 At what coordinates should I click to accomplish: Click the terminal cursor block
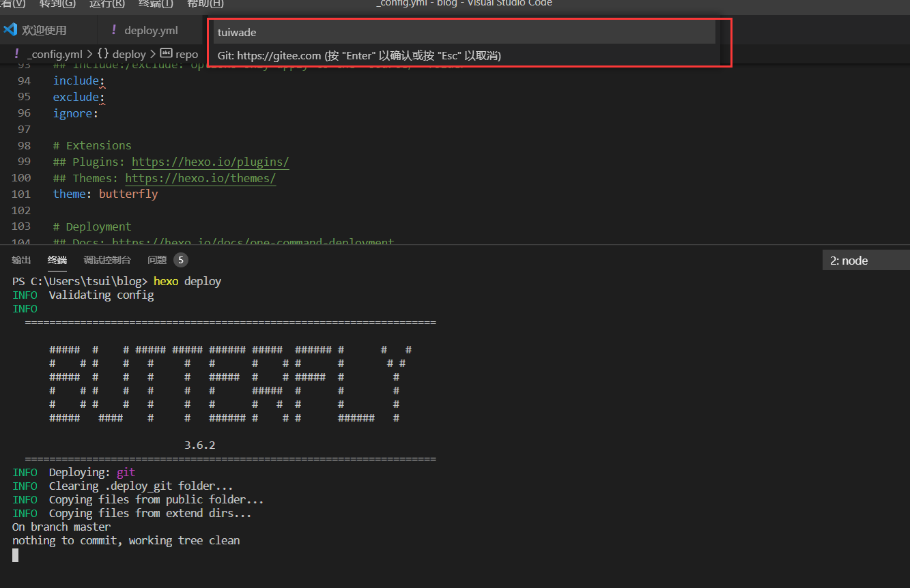pos(16,555)
